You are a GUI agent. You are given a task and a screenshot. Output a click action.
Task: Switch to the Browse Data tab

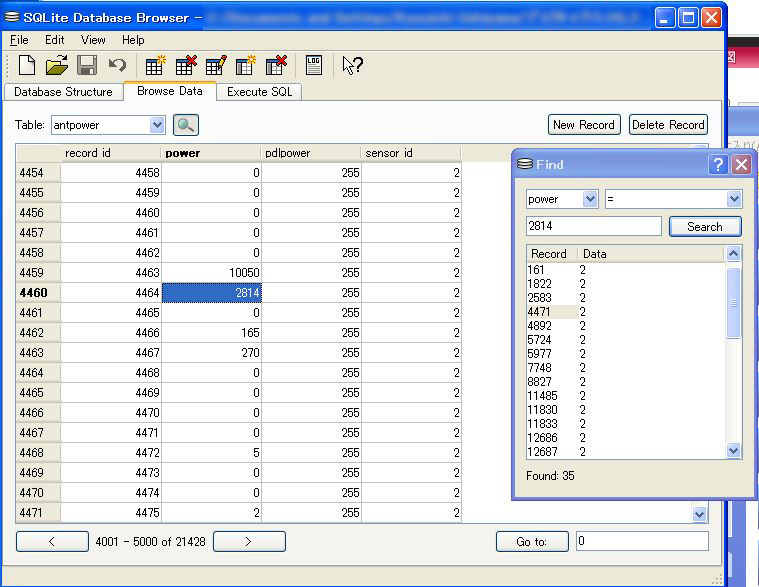170,91
